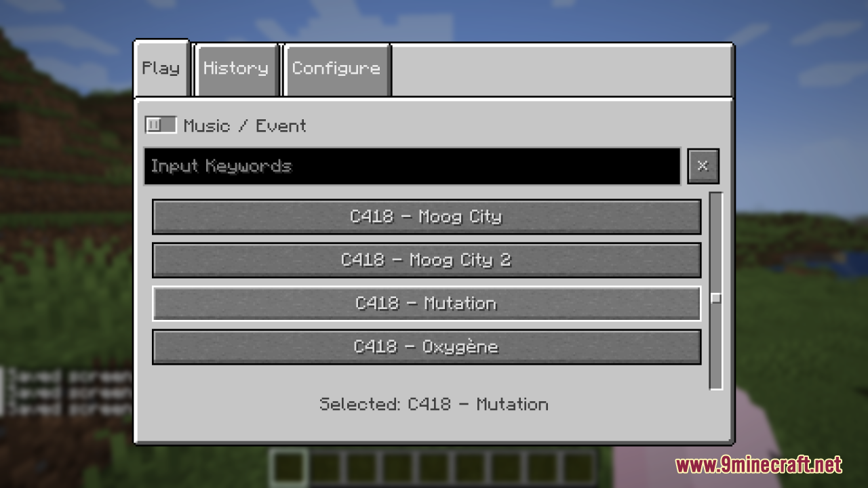Clear the search with the x button
Image resolution: width=868 pixels, height=488 pixels.
click(x=703, y=166)
